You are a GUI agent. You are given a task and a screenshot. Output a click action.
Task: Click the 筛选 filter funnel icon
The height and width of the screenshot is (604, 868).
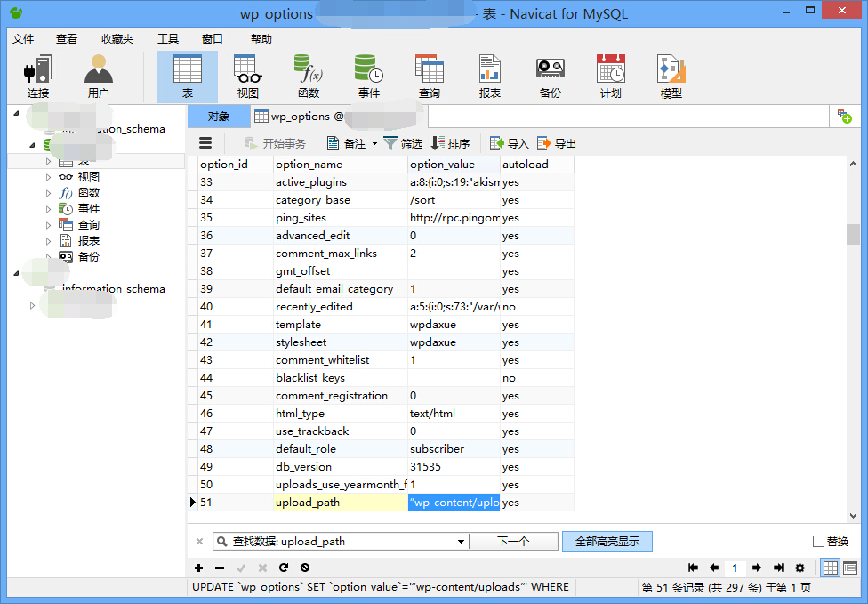pos(390,143)
